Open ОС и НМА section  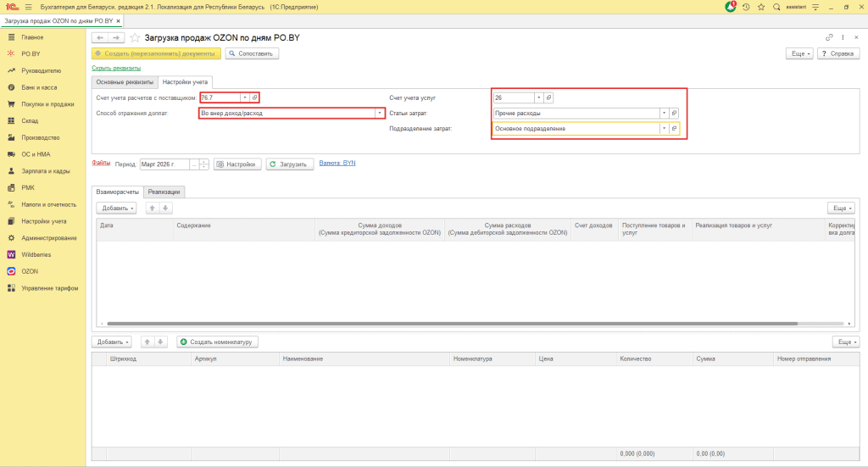(x=36, y=154)
